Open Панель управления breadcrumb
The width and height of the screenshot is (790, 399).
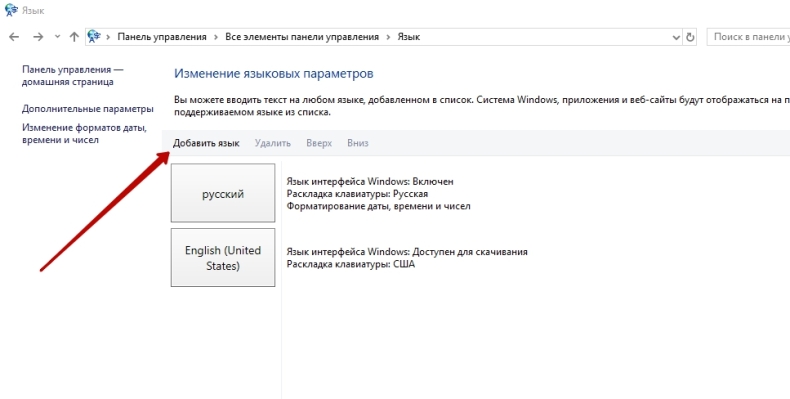click(x=162, y=37)
